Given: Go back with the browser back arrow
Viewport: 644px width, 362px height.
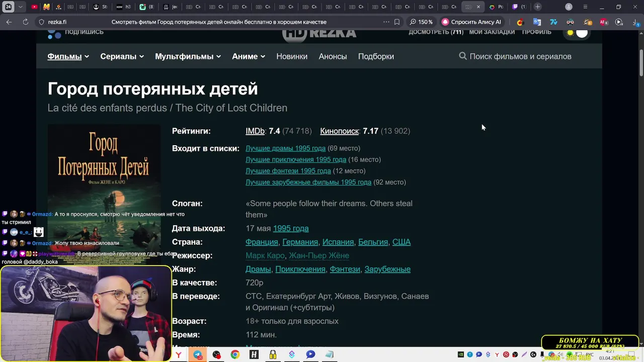Looking at the screenshot, I should tap(9, 22).
